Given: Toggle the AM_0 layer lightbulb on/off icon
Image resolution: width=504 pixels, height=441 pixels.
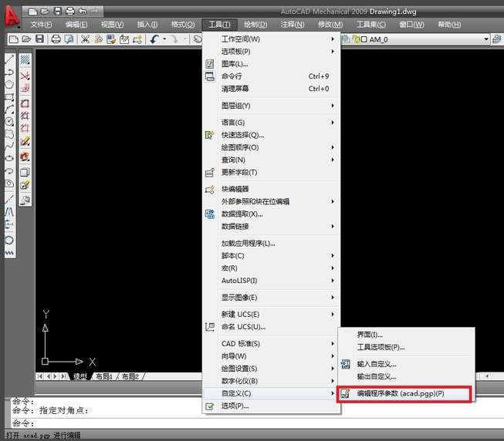Looking at the screenshot, I should coord(356,39).
